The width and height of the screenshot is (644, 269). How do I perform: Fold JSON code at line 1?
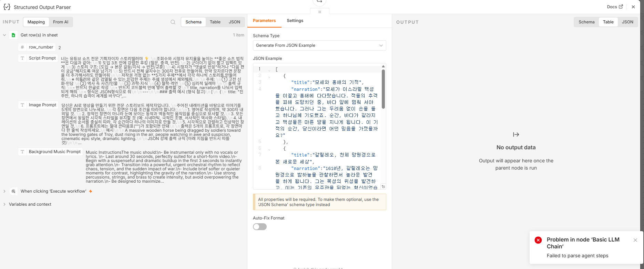click(x=269, y=70)
